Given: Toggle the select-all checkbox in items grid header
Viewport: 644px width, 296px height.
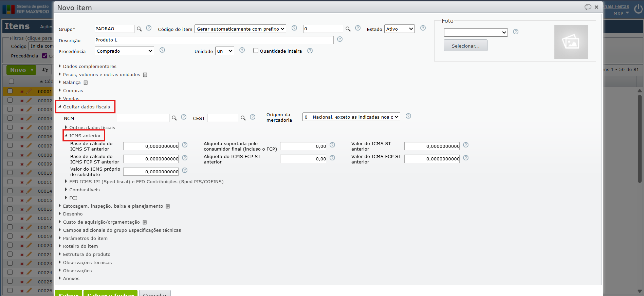Looking at the screenshot, I should pyautogui.click(x=11, y=81).
